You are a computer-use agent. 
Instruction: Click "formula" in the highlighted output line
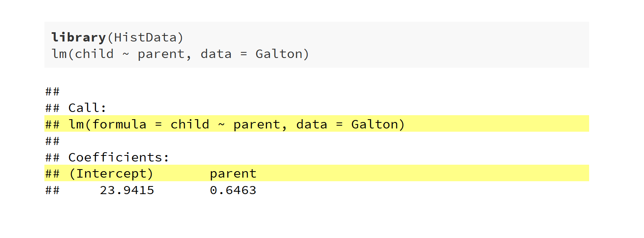coord(119,124)
